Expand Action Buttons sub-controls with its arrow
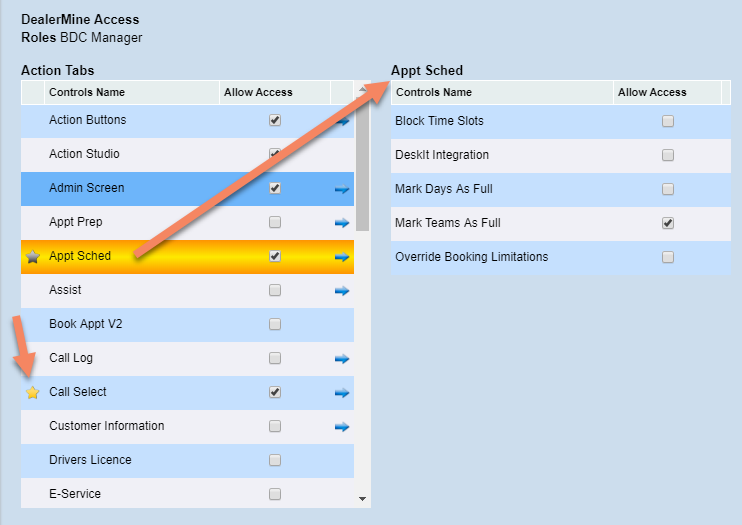Image resolution: width=742 pixels, height=525 pixels. coord(342,121)
